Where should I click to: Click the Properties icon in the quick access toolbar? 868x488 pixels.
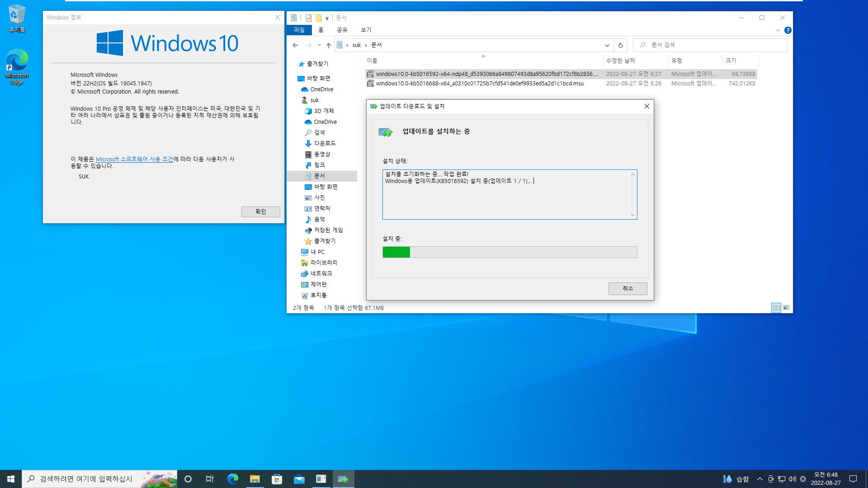[x=309, y=18]
